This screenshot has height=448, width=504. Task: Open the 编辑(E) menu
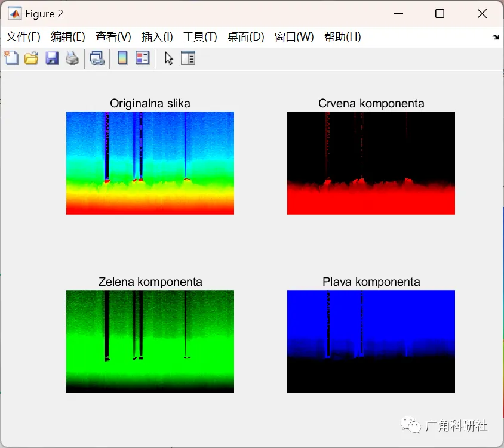click(67, 36)
